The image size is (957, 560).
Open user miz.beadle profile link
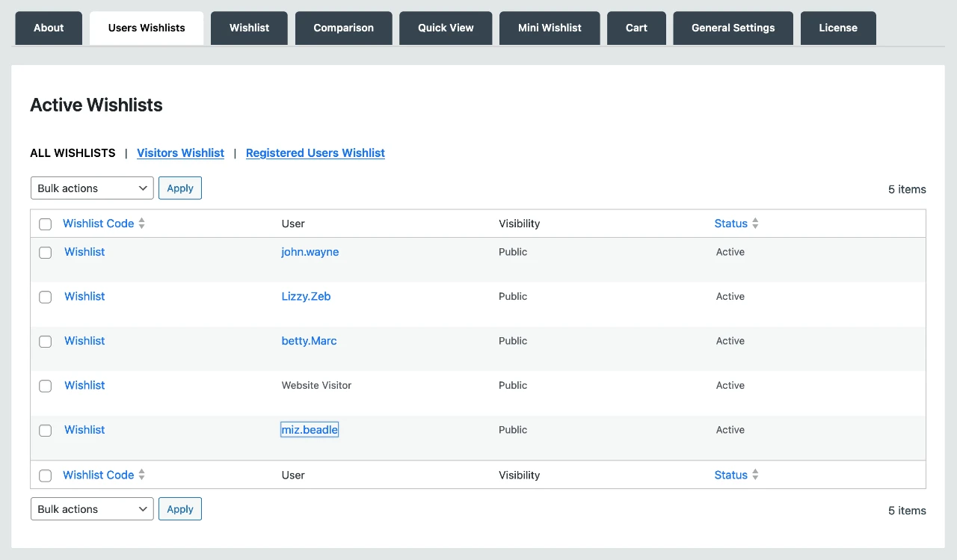point(310,430)
